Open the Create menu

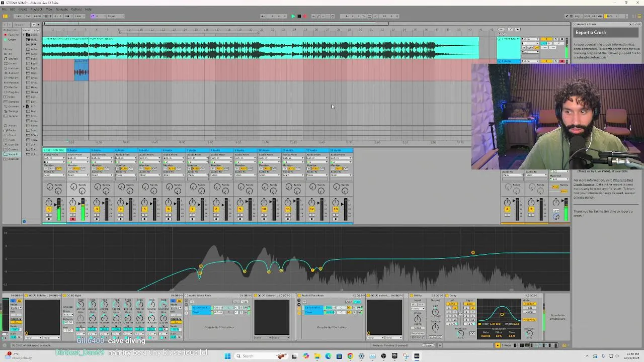pyautogui.click(x=23, y=9)
